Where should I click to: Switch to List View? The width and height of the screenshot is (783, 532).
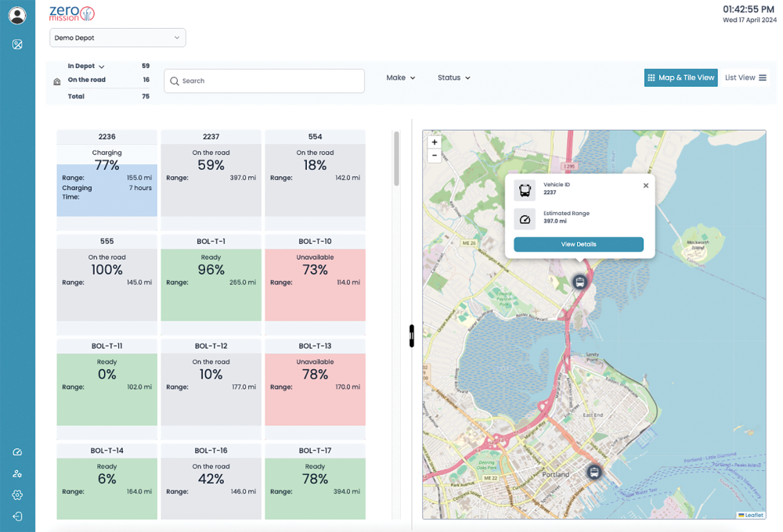[x=745, y=77]
